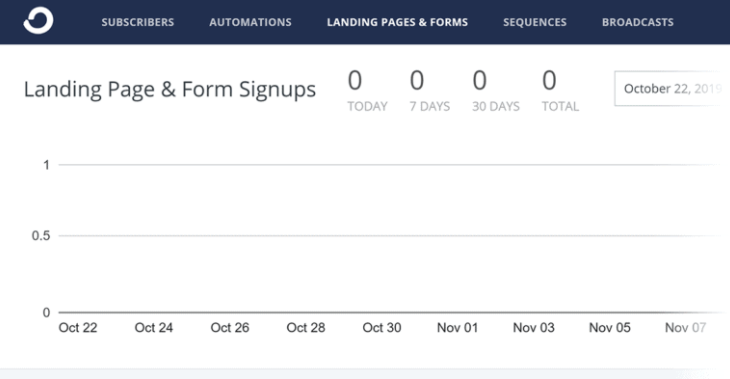Screen dimensions: 730x379
Task: Go to the Automations section
Action: pos(250,22)
